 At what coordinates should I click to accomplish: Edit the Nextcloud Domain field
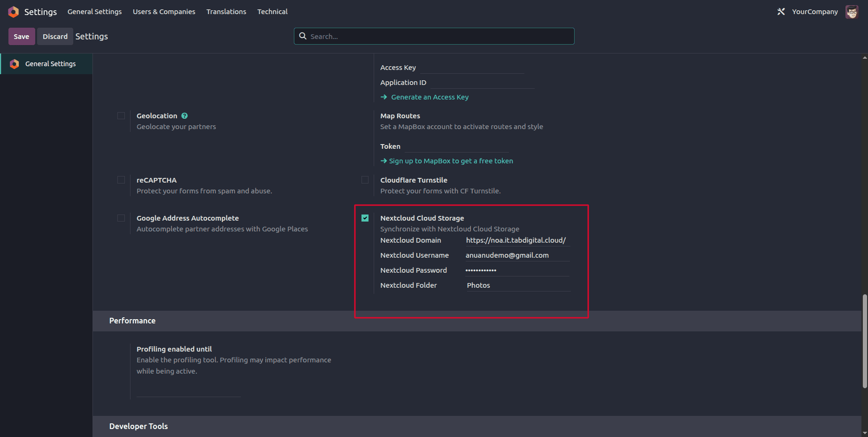pos(518,240)
